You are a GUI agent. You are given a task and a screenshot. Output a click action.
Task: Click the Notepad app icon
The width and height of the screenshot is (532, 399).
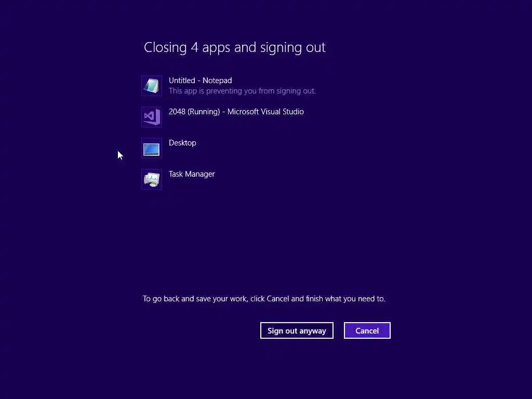pyautogui.click(x=151, y=86)
